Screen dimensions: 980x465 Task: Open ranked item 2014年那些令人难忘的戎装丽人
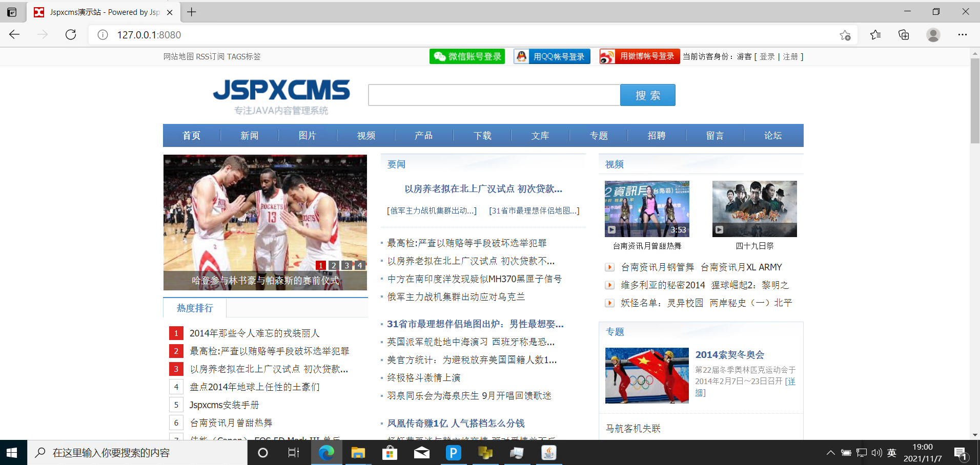255,333
